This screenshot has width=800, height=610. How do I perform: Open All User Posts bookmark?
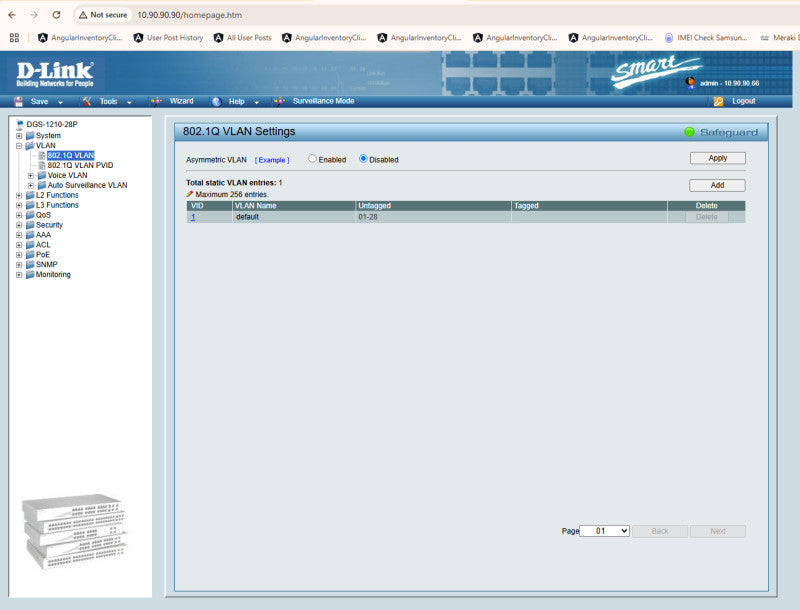coord(243,38)
